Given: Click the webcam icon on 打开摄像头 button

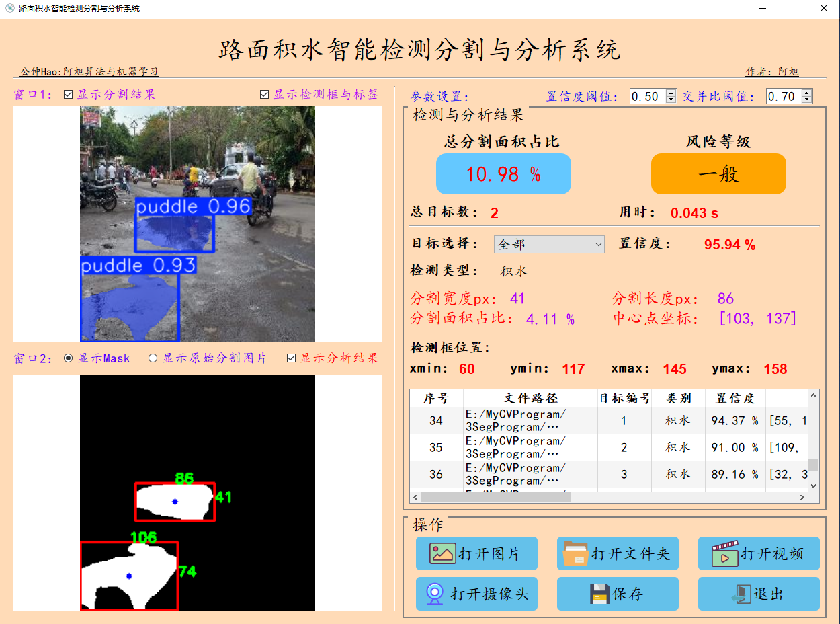Looking at the screenshot, I should click(435, 594).
